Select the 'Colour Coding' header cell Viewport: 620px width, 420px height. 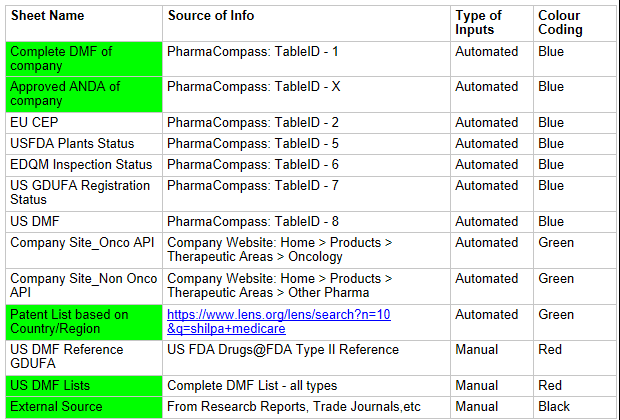[575, 23]
